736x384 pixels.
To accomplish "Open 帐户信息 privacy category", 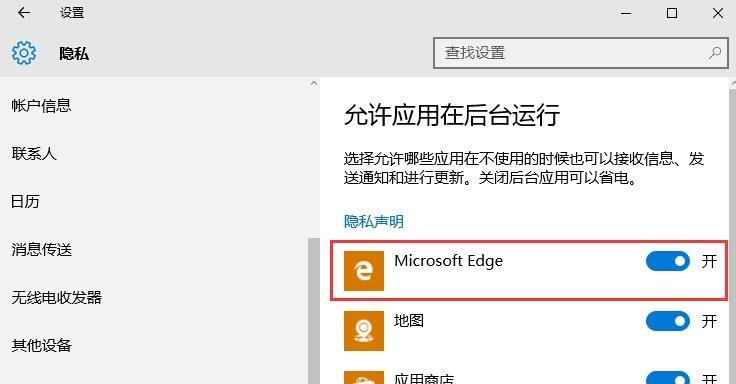I will [x=41, y=106].
